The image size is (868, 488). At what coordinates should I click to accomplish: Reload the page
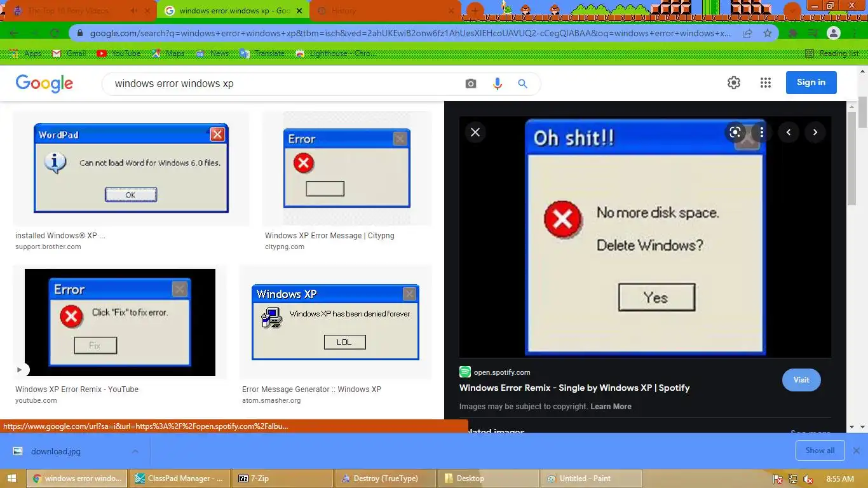pyautogui.click(x=55, y=33)
